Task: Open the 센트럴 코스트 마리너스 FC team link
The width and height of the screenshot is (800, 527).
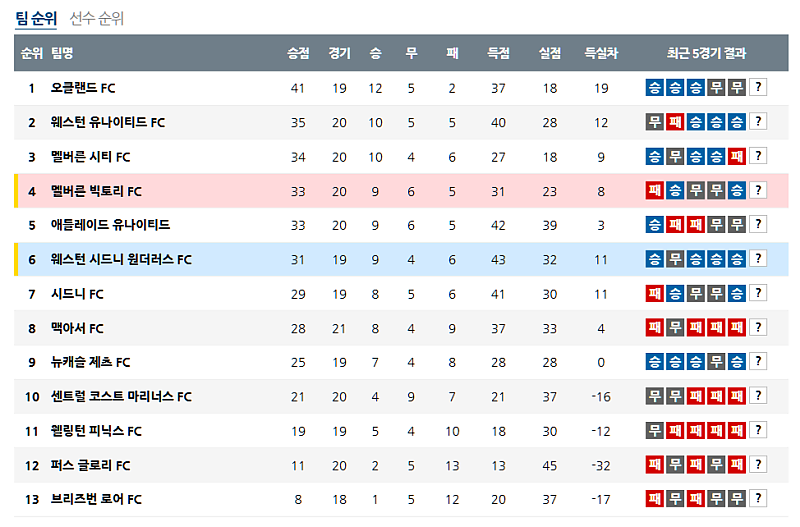Action: (x=121, y=397)
